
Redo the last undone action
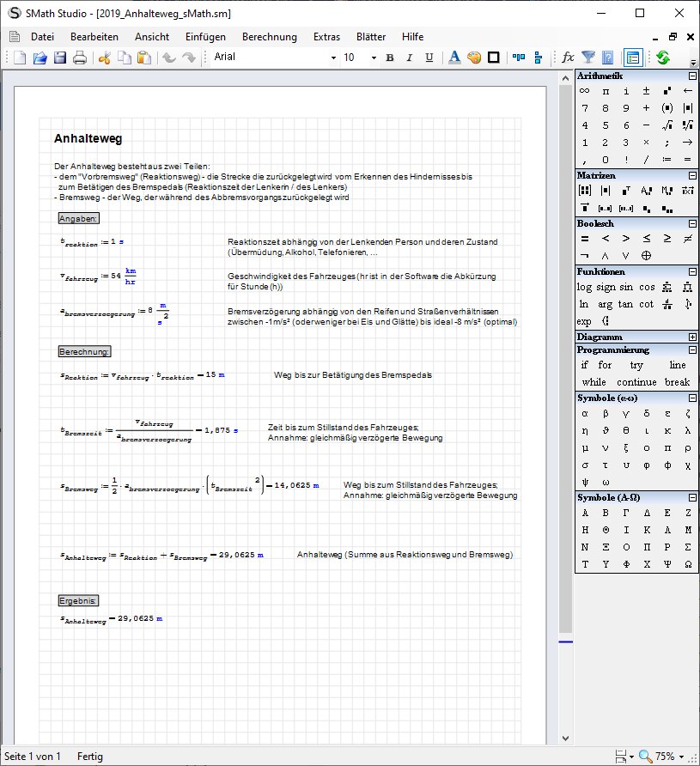tap(189, 58)
